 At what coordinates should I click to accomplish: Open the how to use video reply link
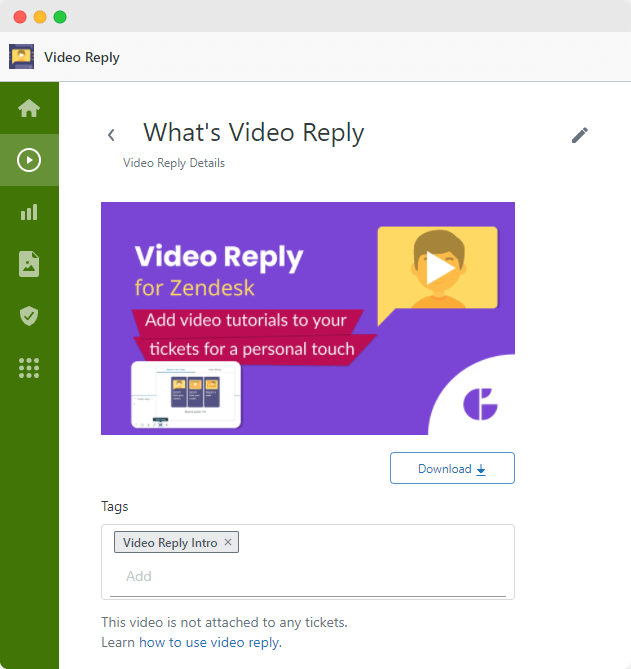(x=210, y=642)
